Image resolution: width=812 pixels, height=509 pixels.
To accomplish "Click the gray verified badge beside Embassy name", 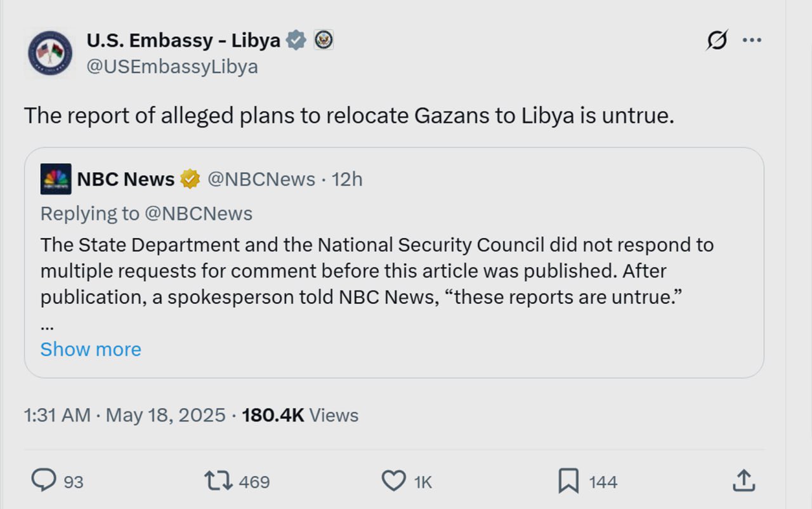I will [296, 40].
